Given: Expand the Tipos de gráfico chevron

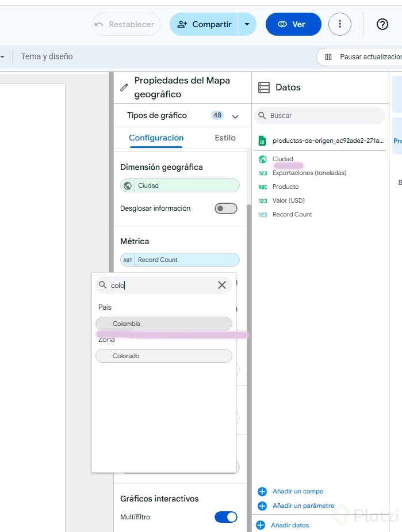Looking at the screenshot, I should [235, 116].
